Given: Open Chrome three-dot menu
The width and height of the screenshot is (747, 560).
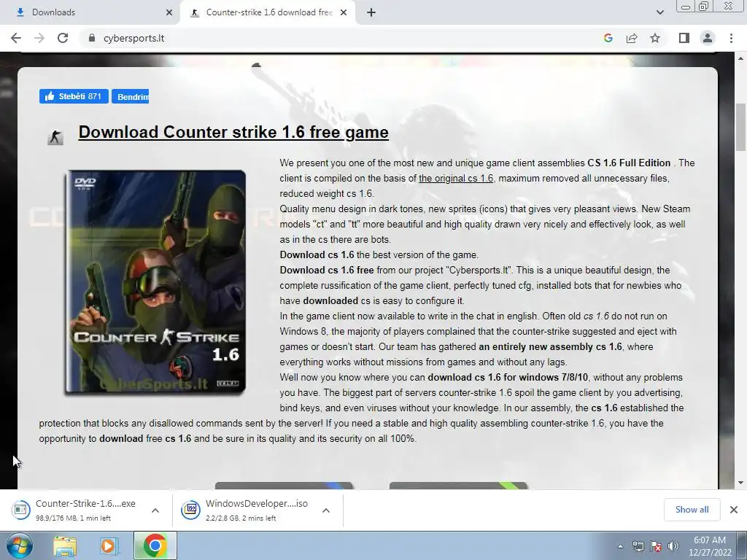Looking at the screenshot, I should coord(731,38).
